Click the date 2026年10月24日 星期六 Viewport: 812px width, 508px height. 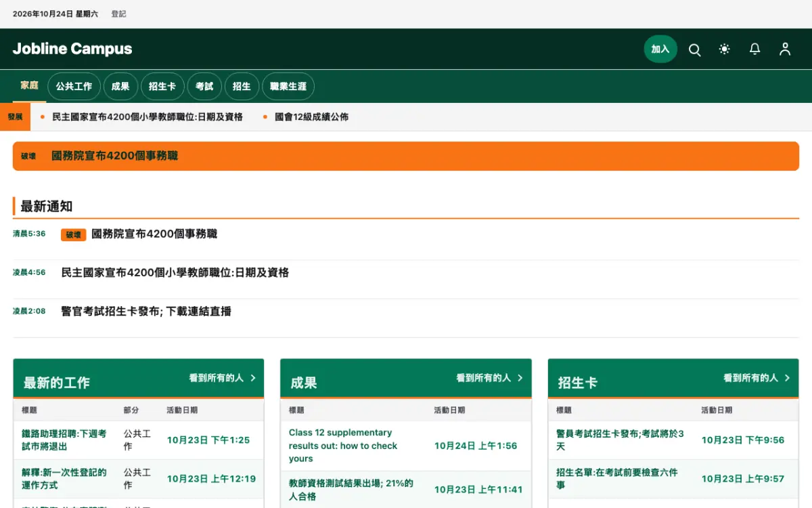click(x=55, y=14)
